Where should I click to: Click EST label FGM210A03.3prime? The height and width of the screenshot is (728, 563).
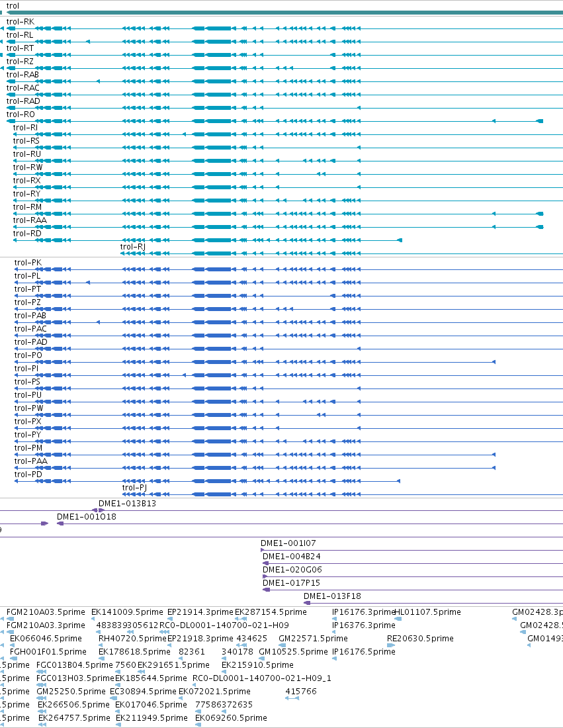click(46, 625)
